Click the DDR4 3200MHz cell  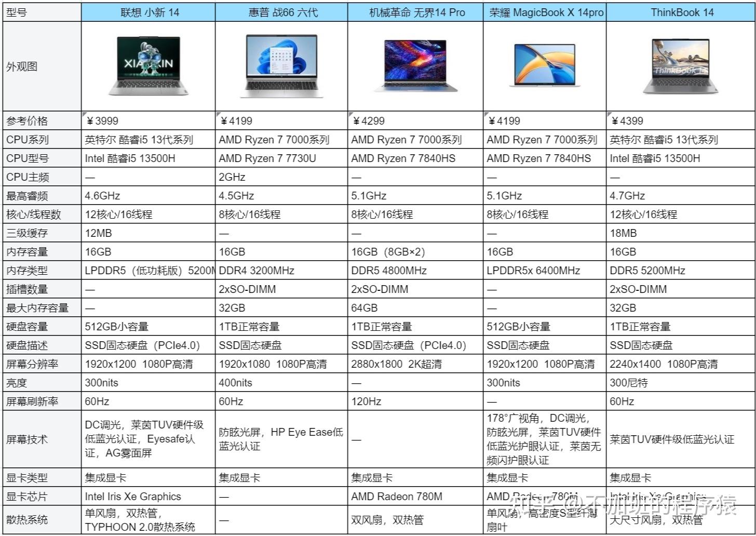coord(282,271)
